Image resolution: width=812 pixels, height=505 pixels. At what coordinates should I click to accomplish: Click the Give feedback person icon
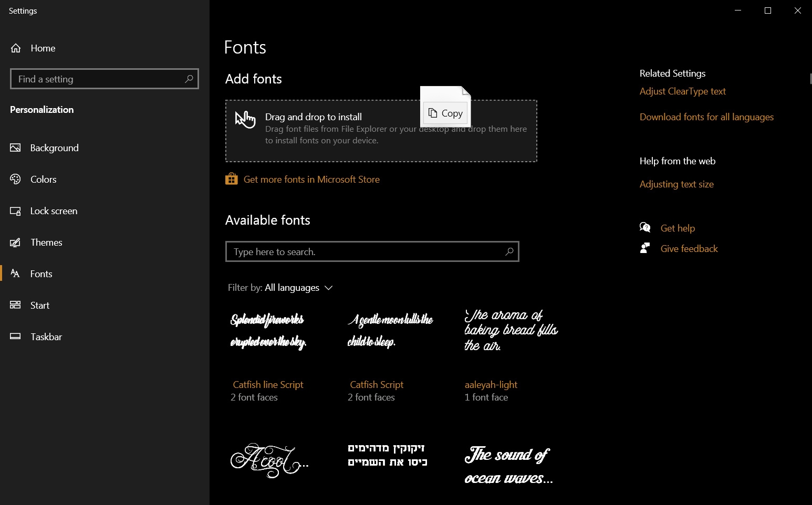tap(645, 248)
